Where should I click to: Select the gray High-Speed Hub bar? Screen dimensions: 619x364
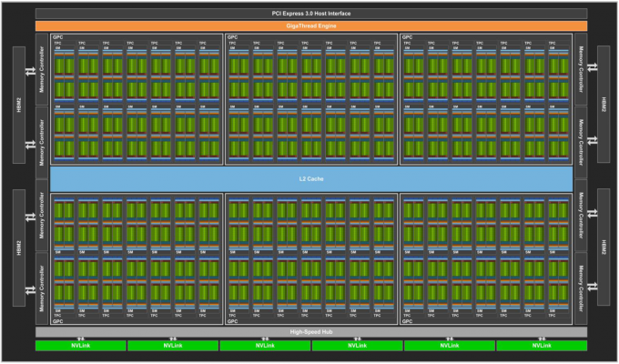pos(311,332)
